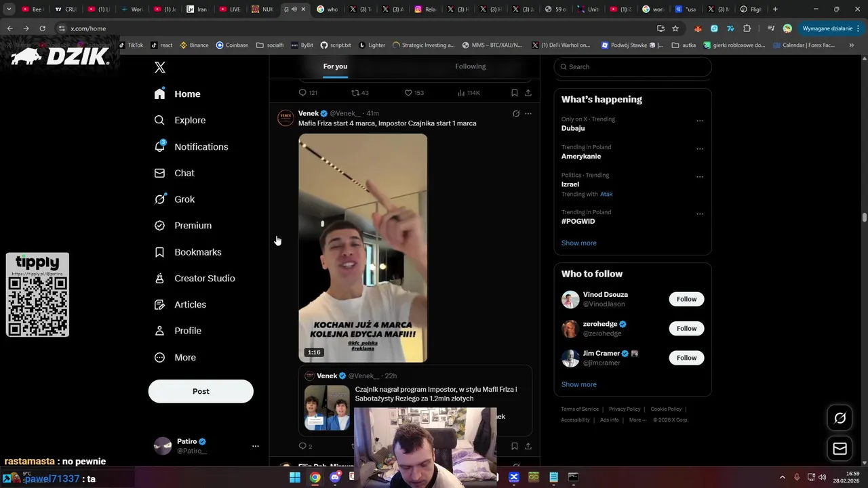Open Grok explain icon on Venek post
The image size is (868, 488).
[516, 113]
